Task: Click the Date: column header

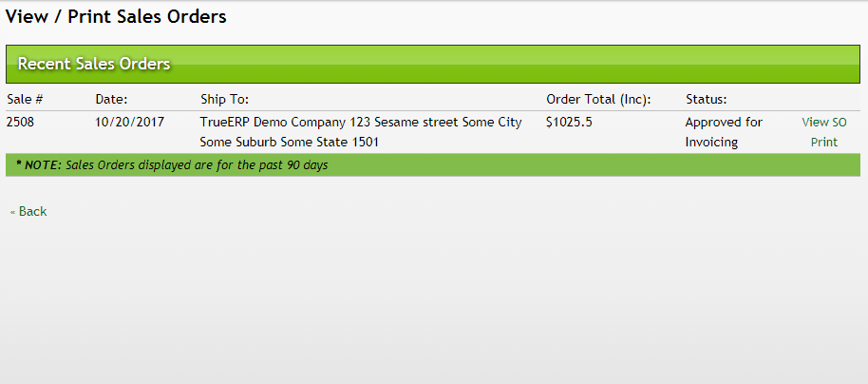Action: click(111, 99)
